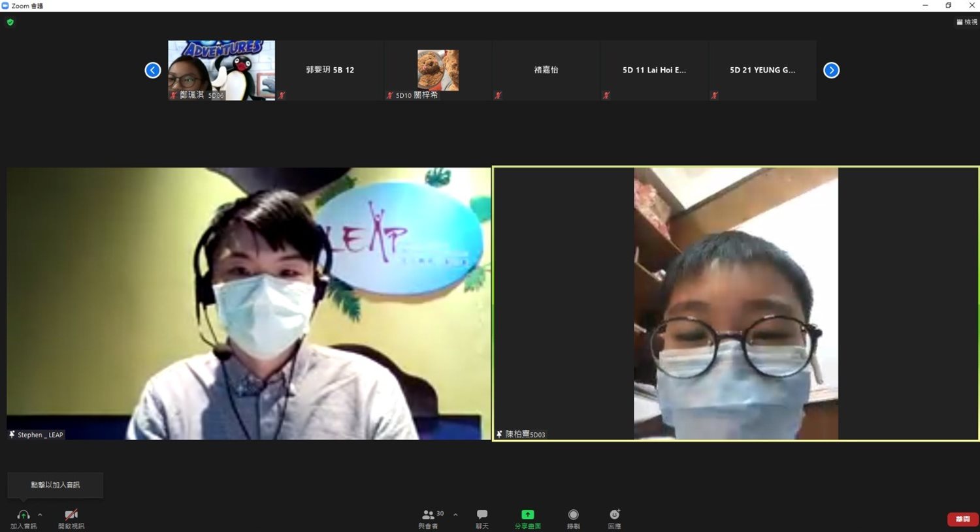
Task: Select the 郭綮玥 5B 12 participant tile
Action: (x=330, y=70)
